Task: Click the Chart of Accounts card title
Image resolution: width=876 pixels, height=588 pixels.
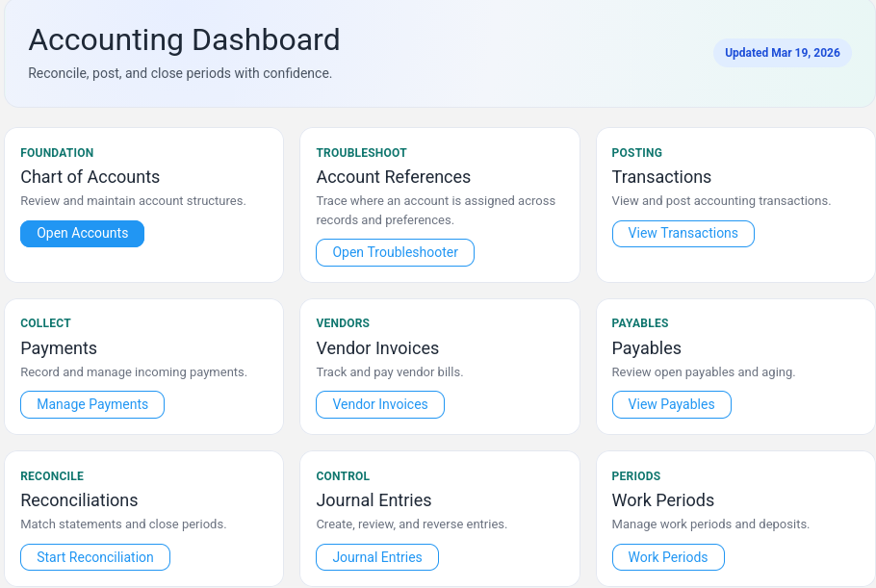Action: tap(90, 177)
